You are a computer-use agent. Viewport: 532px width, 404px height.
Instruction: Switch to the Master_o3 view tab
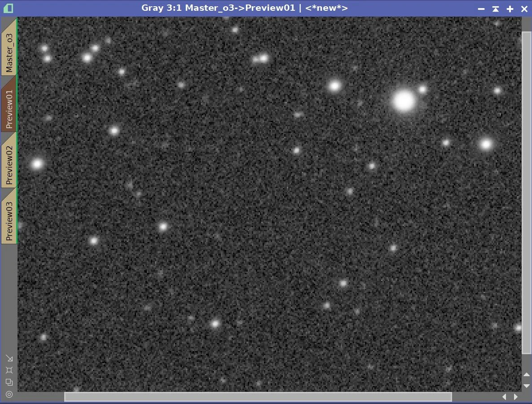click(x=9, y=48)
